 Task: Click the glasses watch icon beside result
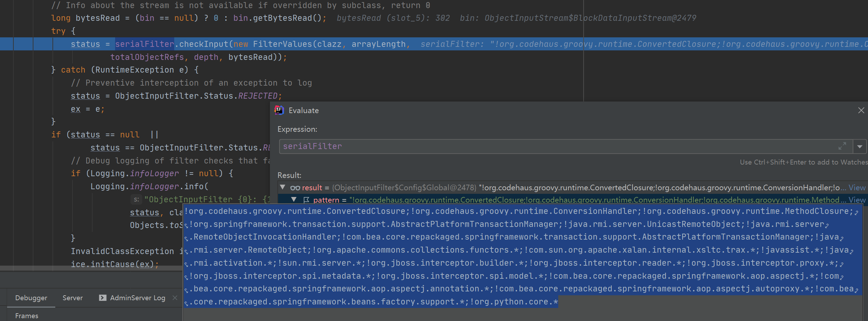(x=295, y=188)
